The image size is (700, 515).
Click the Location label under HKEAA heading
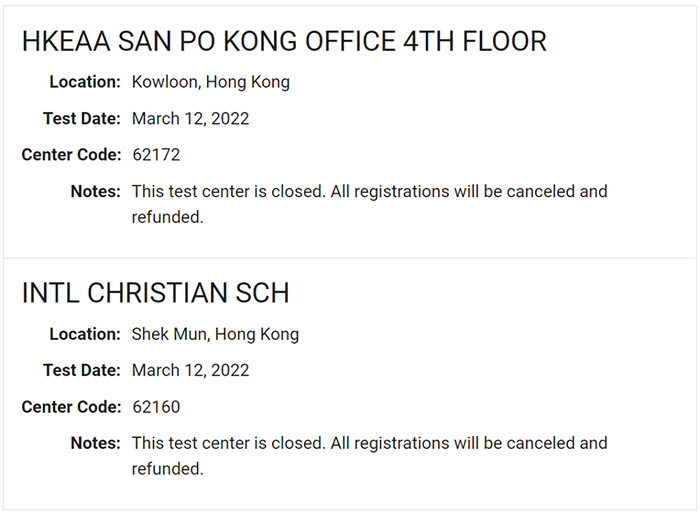85,82
